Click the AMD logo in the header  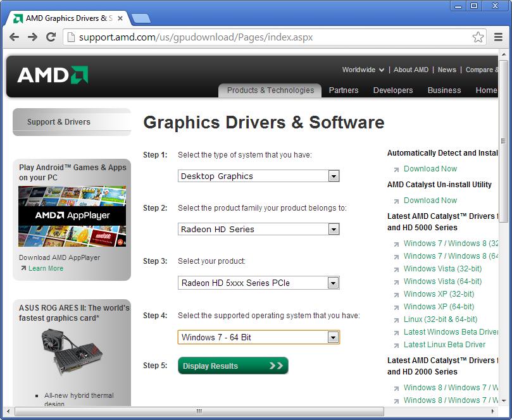coord(53,75)
